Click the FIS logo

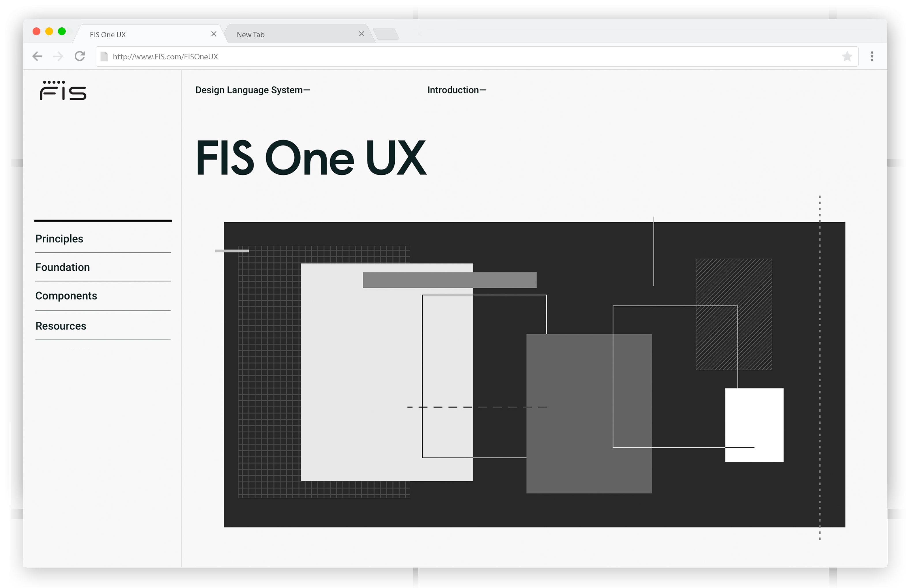(x=63, y=90)
